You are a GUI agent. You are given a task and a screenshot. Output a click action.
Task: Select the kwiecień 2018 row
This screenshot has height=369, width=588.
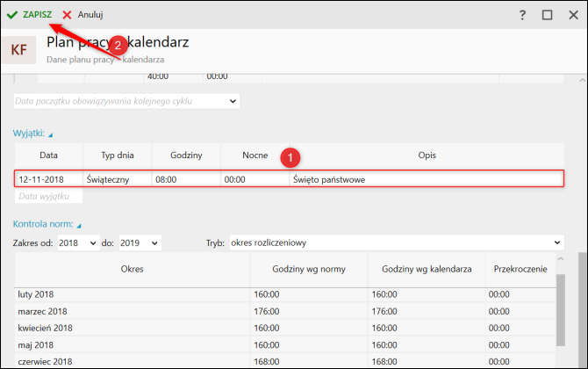285,328
